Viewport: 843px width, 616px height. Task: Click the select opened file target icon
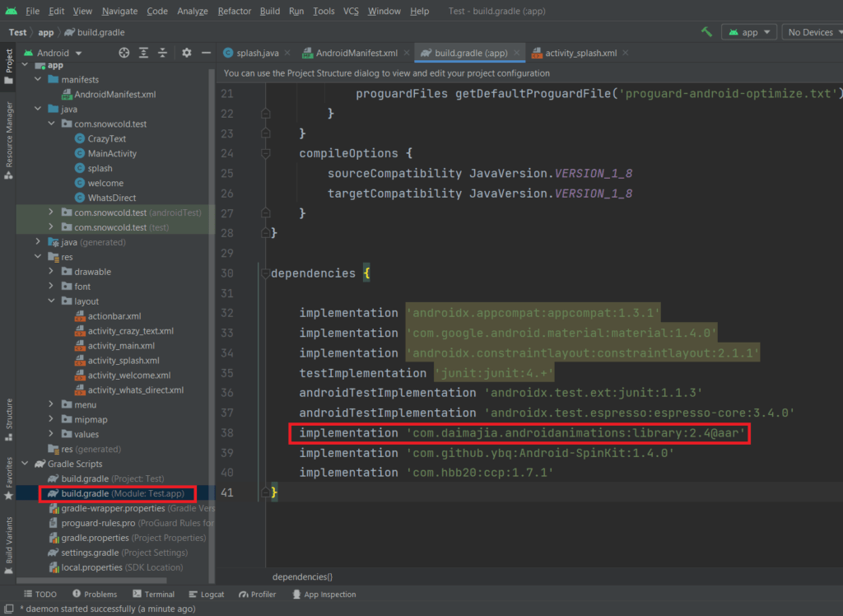124,53
